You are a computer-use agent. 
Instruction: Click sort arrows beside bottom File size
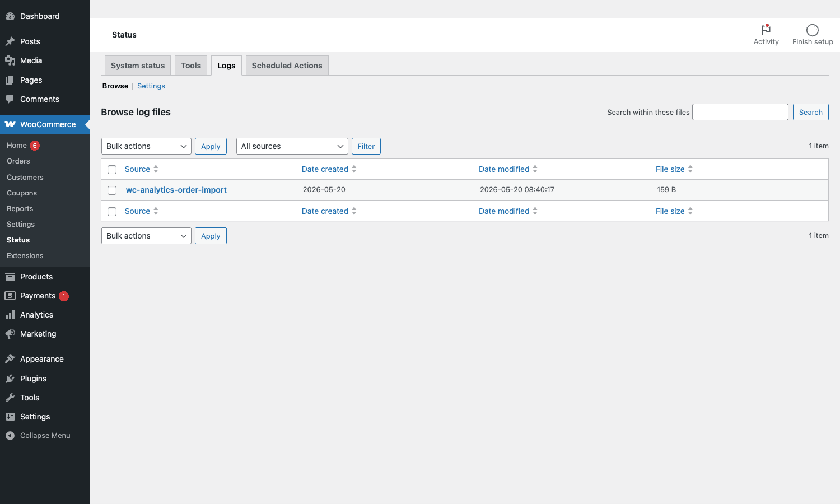[x=690, y=211]
